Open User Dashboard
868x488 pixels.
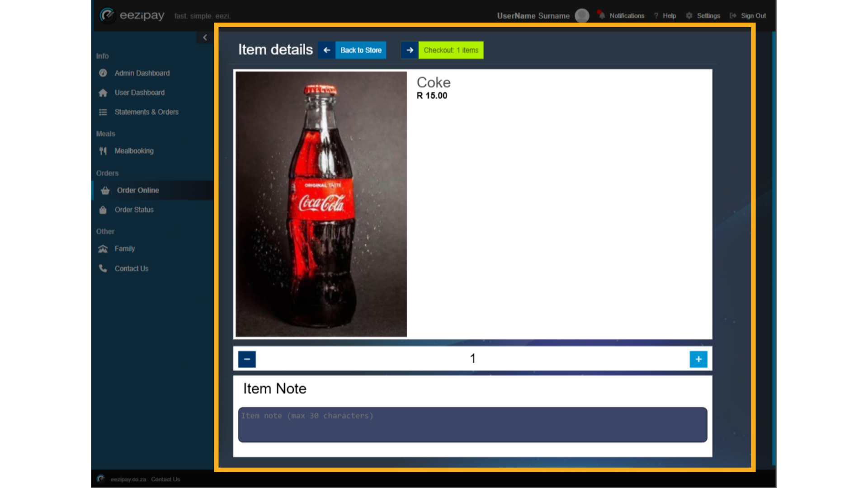(x=140, y=93)
